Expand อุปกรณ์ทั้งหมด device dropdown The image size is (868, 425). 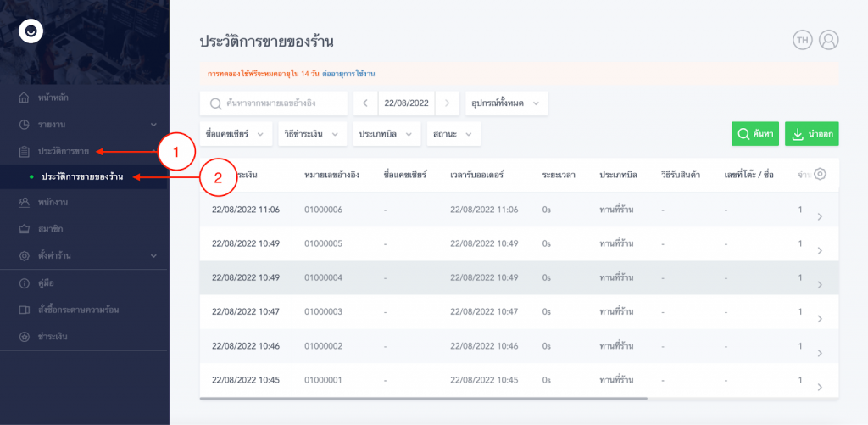coord(507,103)
